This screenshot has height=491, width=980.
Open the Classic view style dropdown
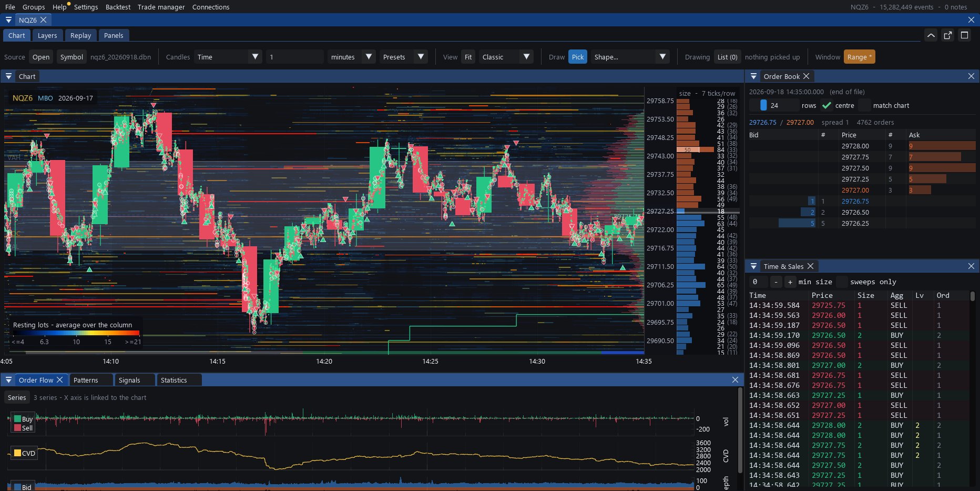click(506, 57)
